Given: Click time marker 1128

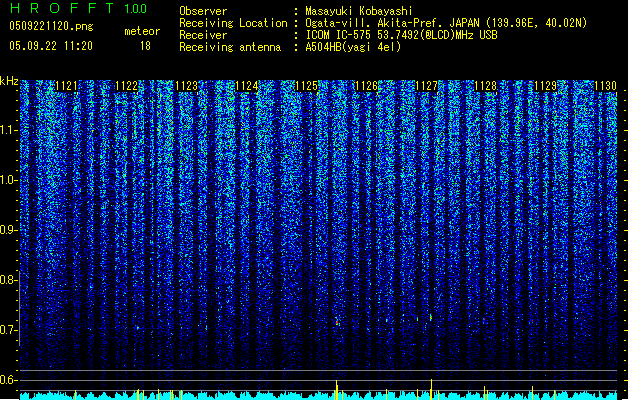Looking at the screenshot, I should click(485, 86).
